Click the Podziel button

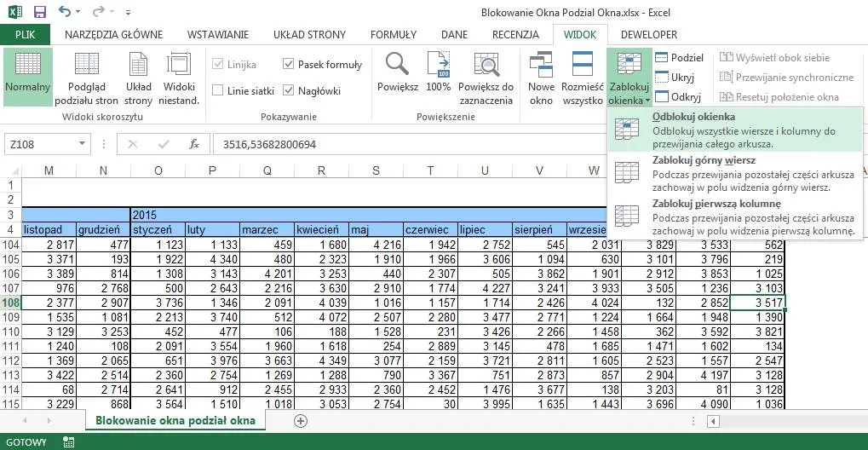tap(679, 57)
